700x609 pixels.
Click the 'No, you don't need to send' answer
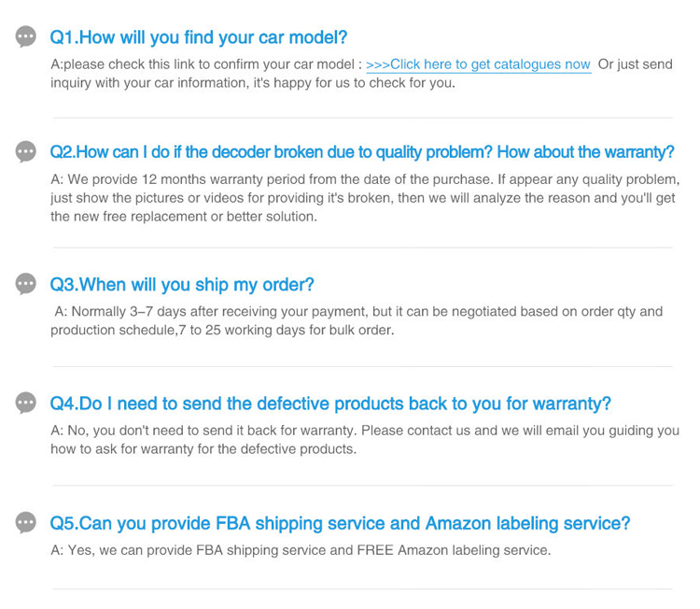tap(364, 439)
